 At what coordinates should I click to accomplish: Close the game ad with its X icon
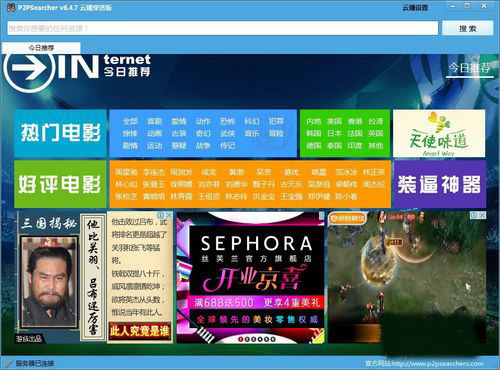[482, 216]
